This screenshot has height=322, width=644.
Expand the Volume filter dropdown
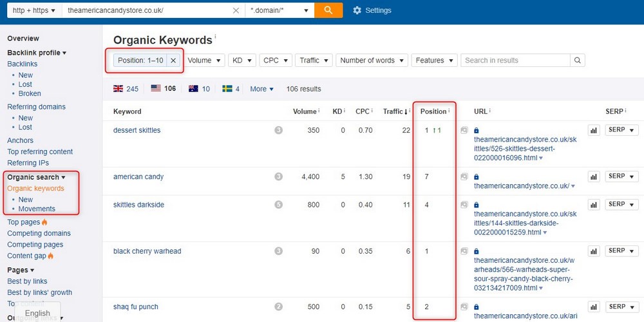pyautogui.click(x=205, y=61)
